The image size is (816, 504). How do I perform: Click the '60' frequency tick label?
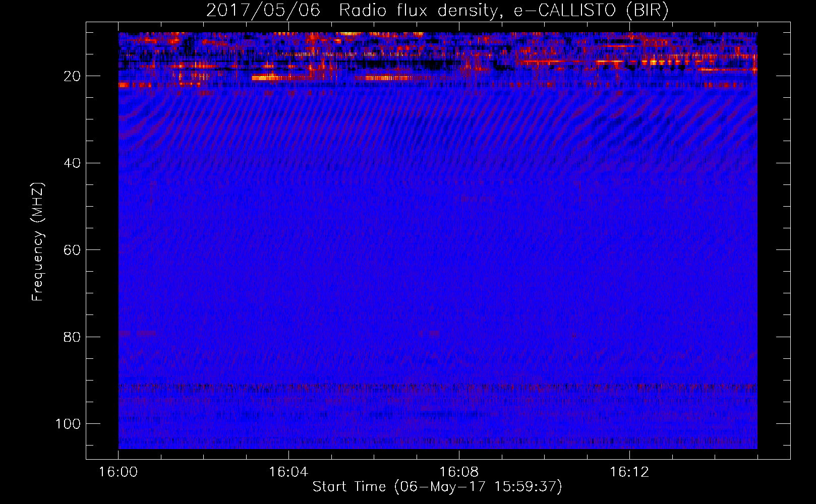72,250
